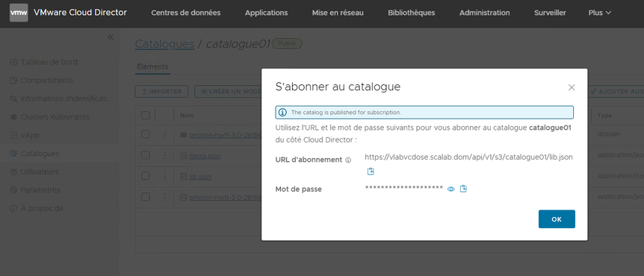Copy the password using clipboard icon
The width and height of the screenshot is (644, 276).
[463, 189]
